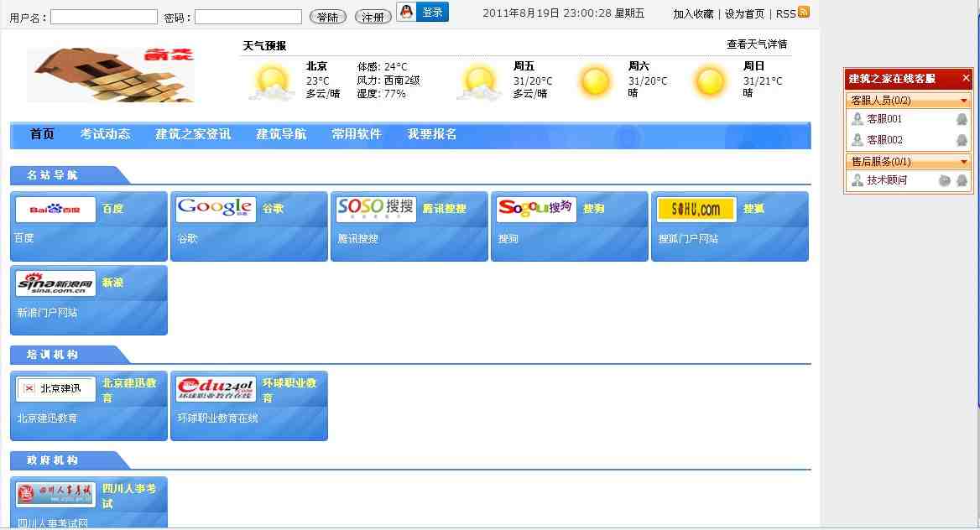Screen dimensions: 980x530
Task: Click the grey QQ icon in the 客服001 row
Action: 962,119
